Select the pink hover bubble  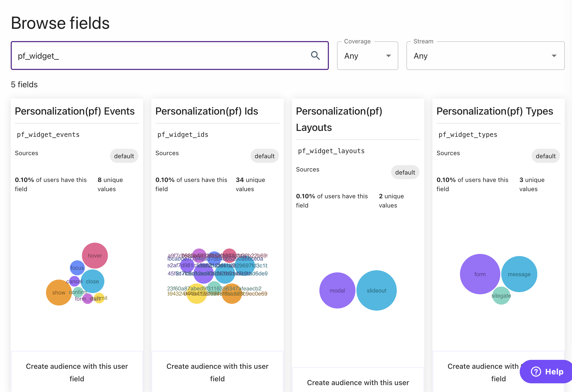[x=95, y=255]
